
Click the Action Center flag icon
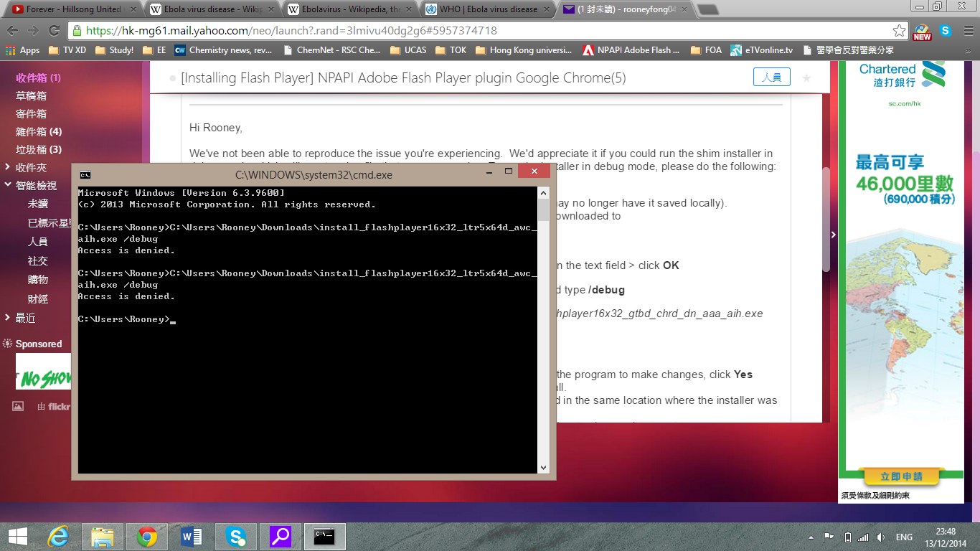point(828,537)
